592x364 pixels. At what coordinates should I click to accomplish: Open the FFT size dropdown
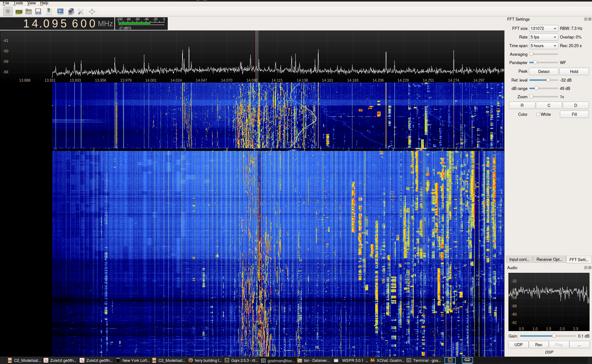click(x=544, y=28)
